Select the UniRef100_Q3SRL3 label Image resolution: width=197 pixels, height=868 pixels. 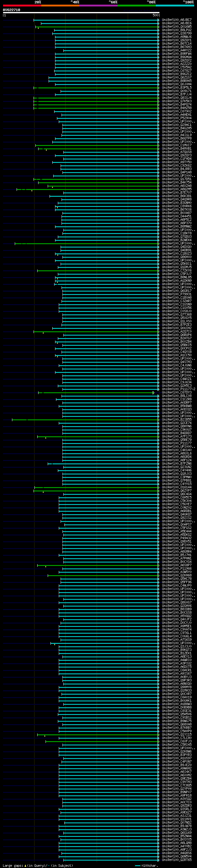pos(176,809)
